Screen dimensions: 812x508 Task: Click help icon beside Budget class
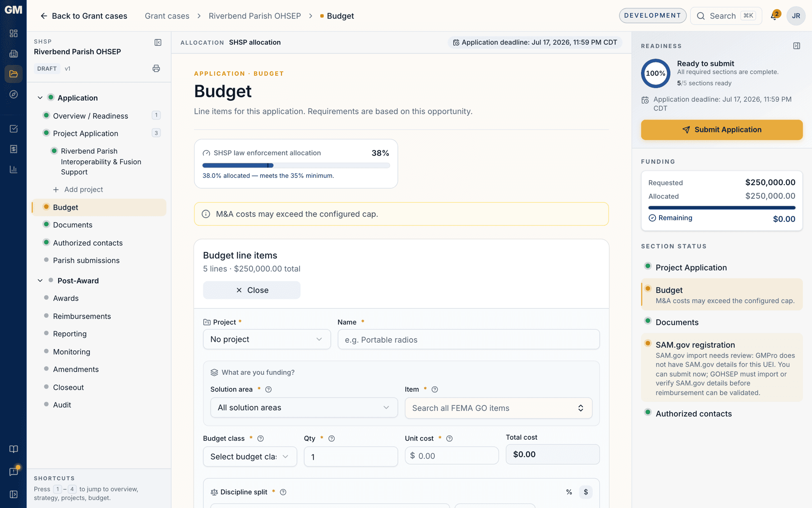(260, 438)
